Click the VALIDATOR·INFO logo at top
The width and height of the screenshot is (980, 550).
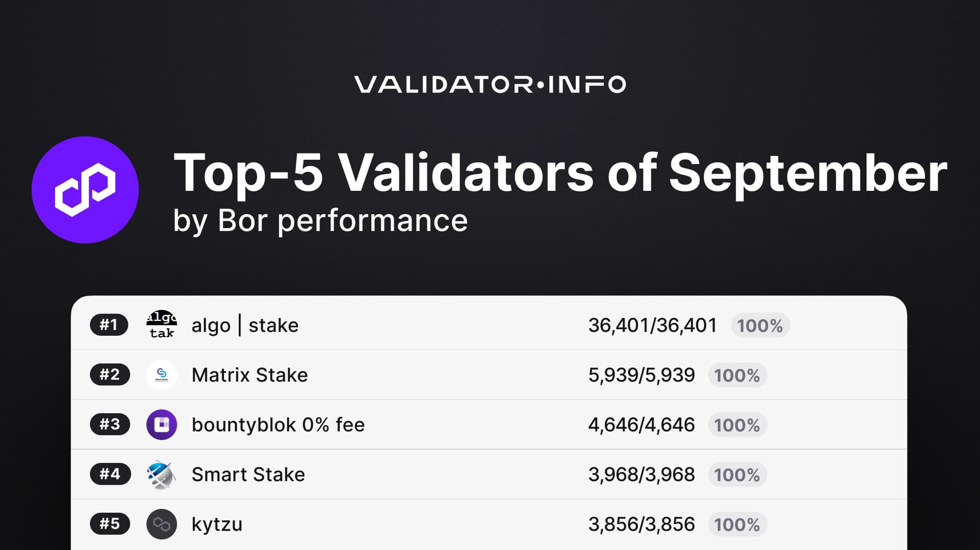point(490,85)
